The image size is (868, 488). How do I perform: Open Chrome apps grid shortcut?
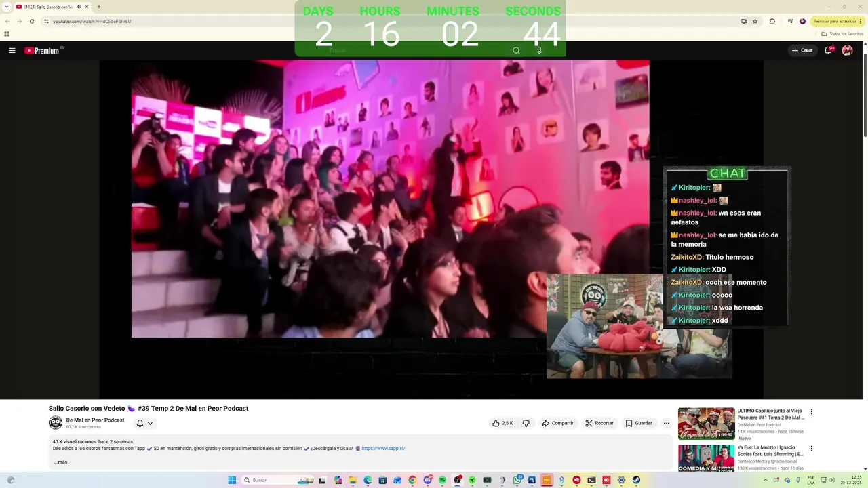pos(7,34)
